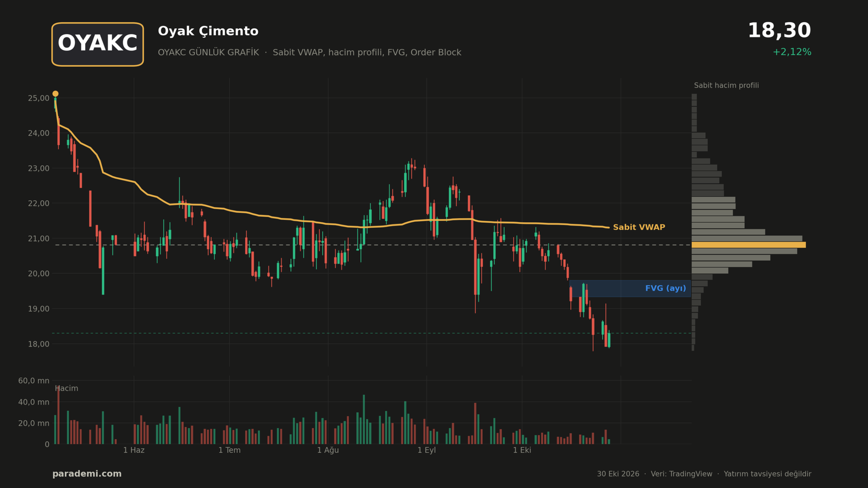868x488 pixels.
Task: Click the orange VWAP anchor dot
Action: (x=55, y=94)
